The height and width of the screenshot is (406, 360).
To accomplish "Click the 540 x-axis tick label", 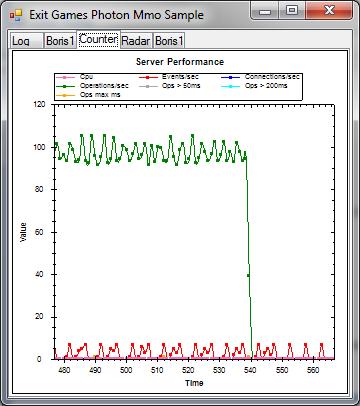I will point(250,370).
